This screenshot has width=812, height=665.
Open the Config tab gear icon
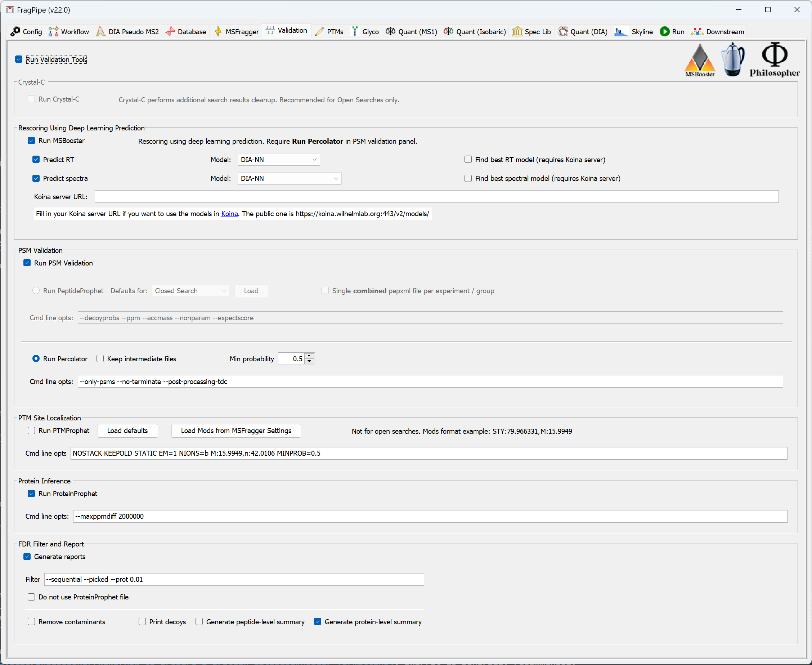pos(16,31)
